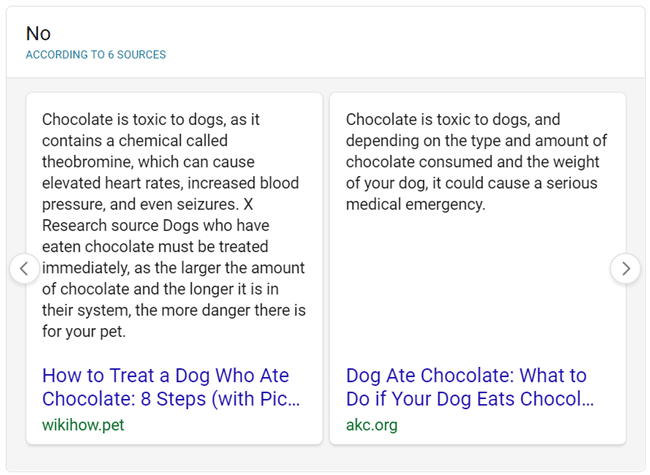Click the word "theobromine" in the snippet
650x475 pixels.
(x=87, y=162)
